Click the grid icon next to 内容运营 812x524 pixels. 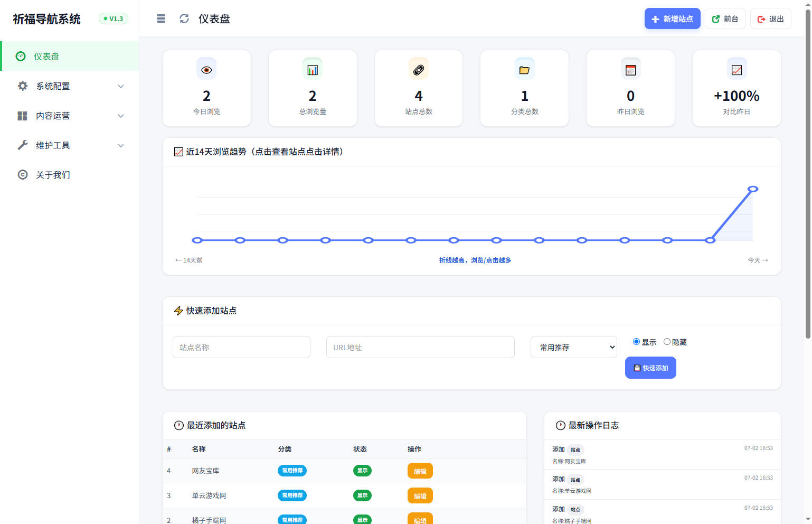[22, 116]
